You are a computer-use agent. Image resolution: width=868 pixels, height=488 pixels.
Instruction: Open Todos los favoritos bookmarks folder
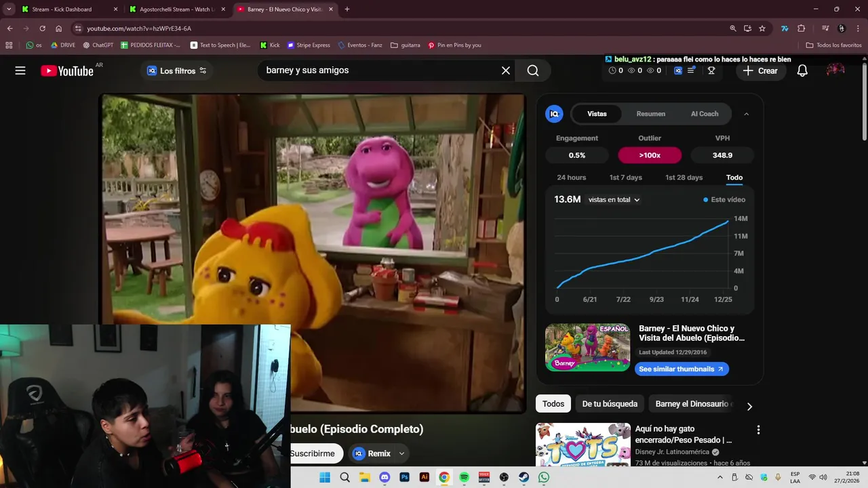tap(833, 45)
